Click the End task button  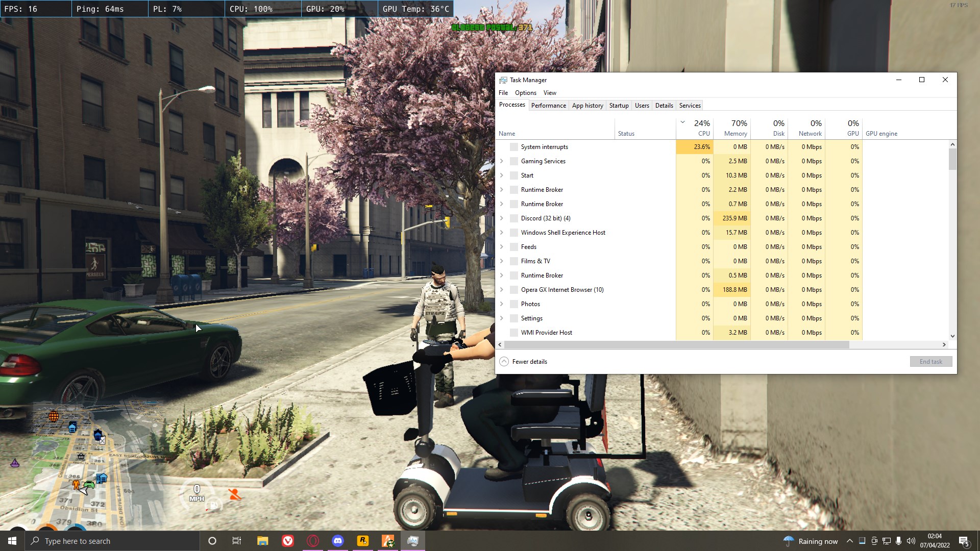point(930,361)
